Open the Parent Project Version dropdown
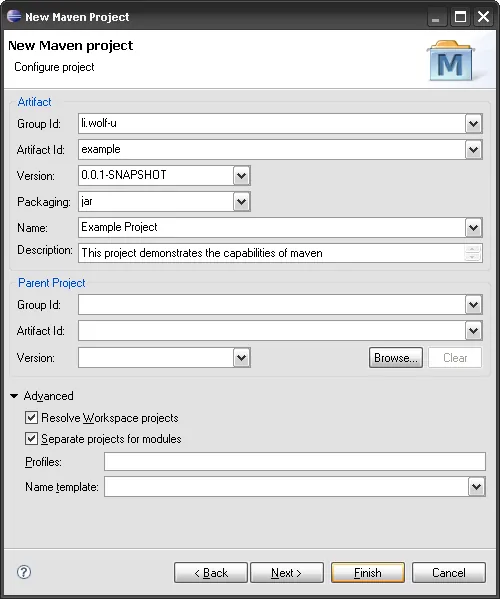 pos(241,358)
